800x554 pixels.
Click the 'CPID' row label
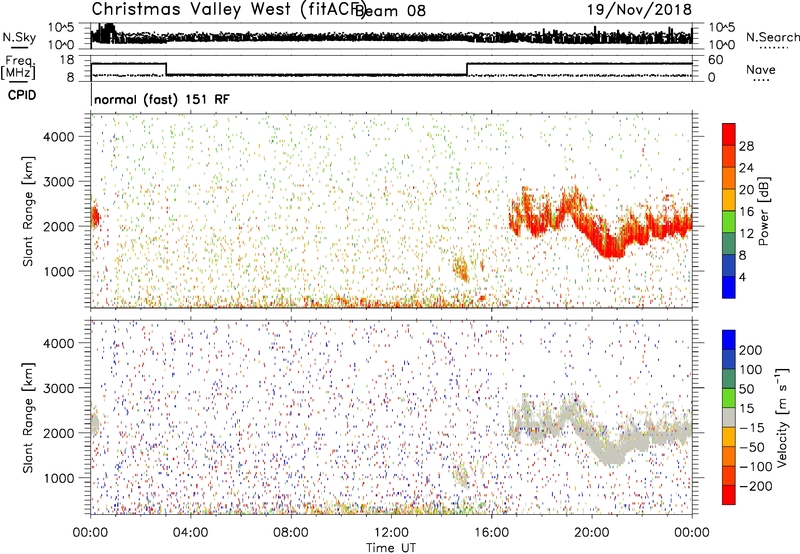(22, 95)
